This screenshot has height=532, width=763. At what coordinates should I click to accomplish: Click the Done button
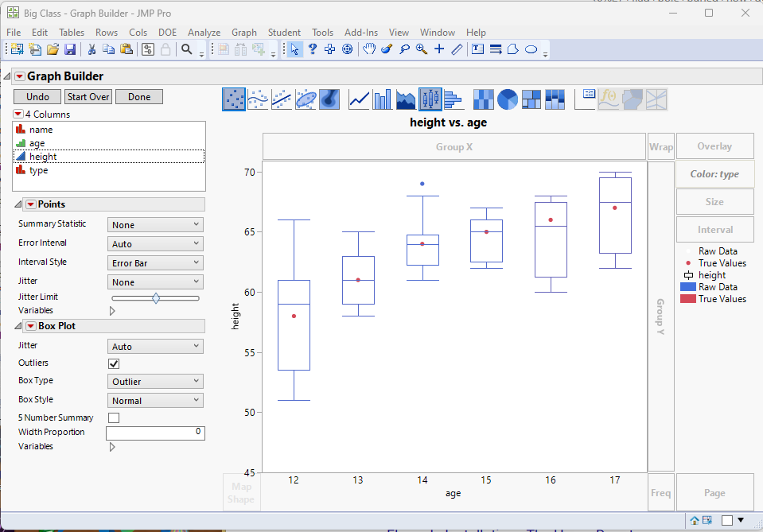tap(139, 97)
